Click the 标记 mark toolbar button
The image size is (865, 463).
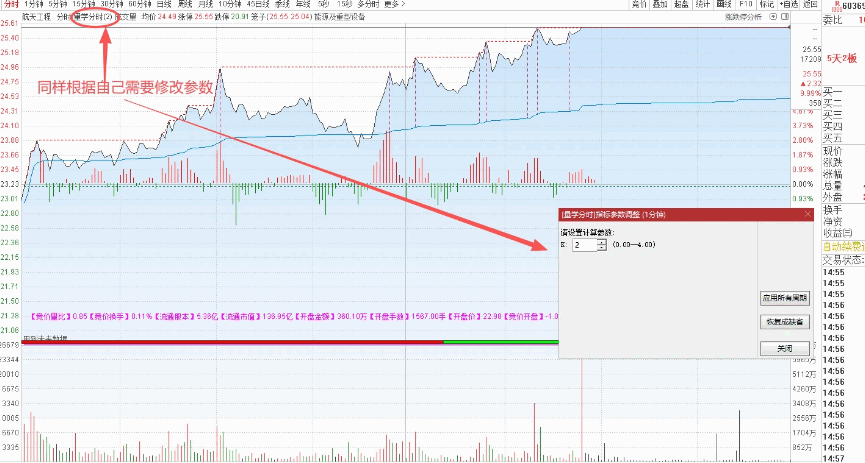[767, 4]
